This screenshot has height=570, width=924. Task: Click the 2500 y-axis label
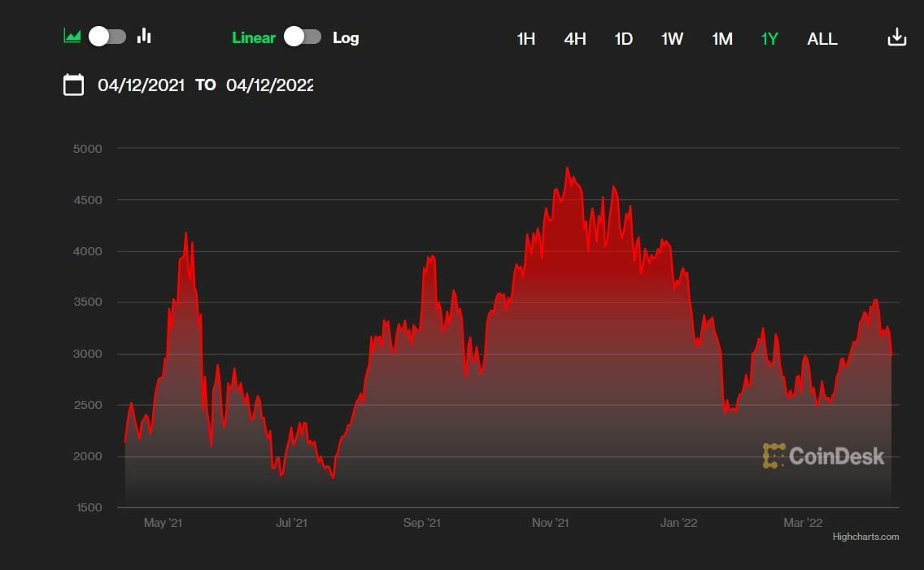click(87, 405)
